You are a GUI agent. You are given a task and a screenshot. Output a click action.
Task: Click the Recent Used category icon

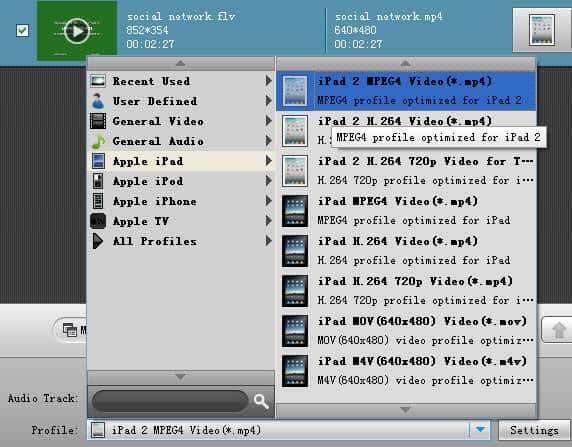pyautogui.click(x=98, y=81)
